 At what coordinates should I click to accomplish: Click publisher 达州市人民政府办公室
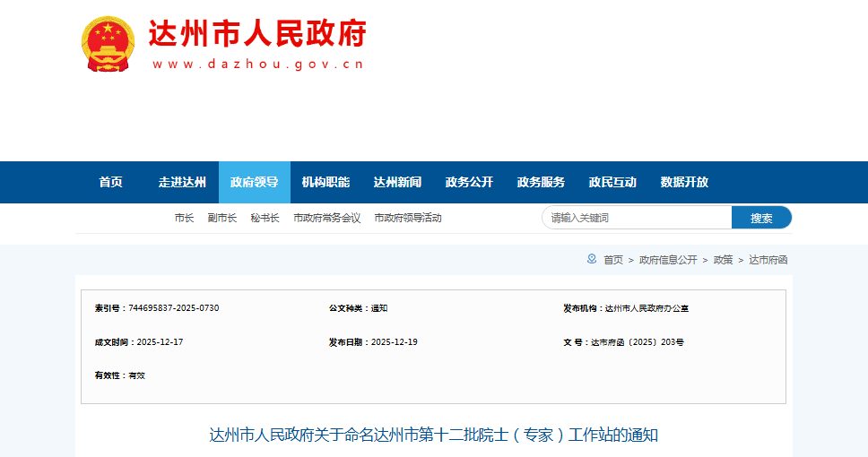[647, 308]
